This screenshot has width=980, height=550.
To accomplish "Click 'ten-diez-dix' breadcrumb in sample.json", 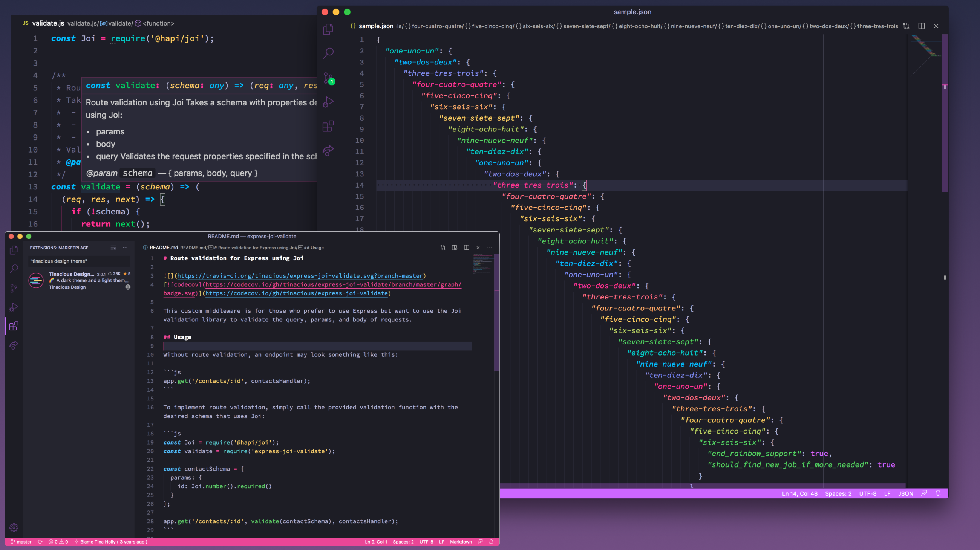I will tap(738, 26).
